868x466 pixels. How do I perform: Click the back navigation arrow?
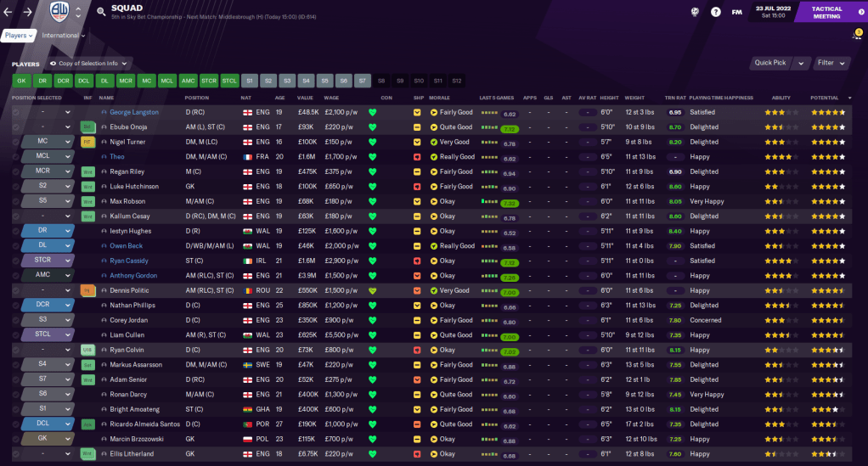pos(8,12)
